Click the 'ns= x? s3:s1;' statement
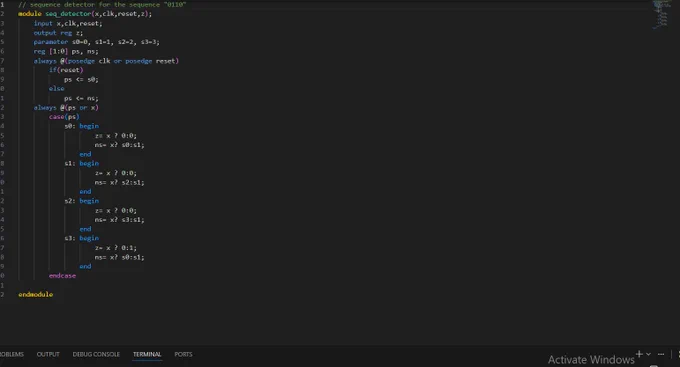Screen dimensions: 680x367 pos(120,220)
